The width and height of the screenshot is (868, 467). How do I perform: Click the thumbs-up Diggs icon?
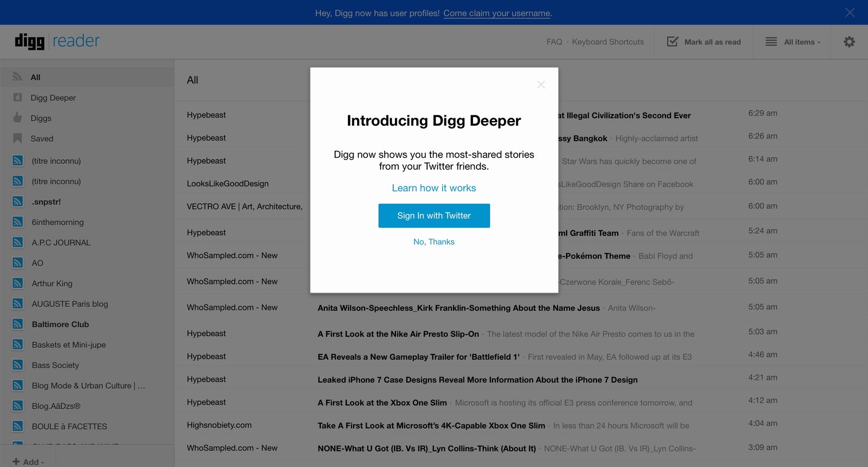click(18, 118)
